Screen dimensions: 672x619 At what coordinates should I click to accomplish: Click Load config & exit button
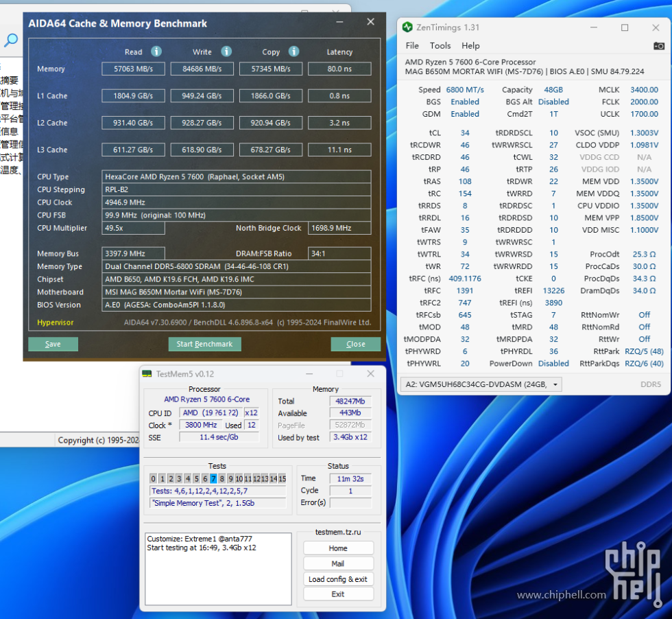click(x=338, y=579)
